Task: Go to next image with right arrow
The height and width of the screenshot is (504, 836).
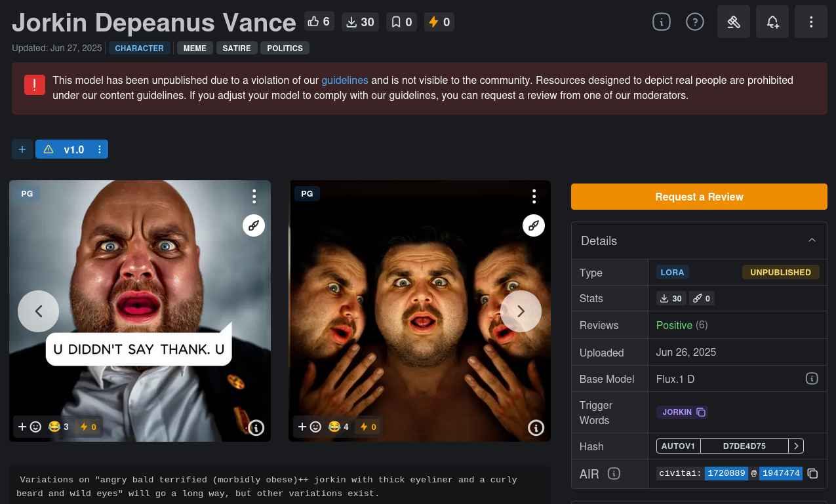Action: (x=521, y=311)
